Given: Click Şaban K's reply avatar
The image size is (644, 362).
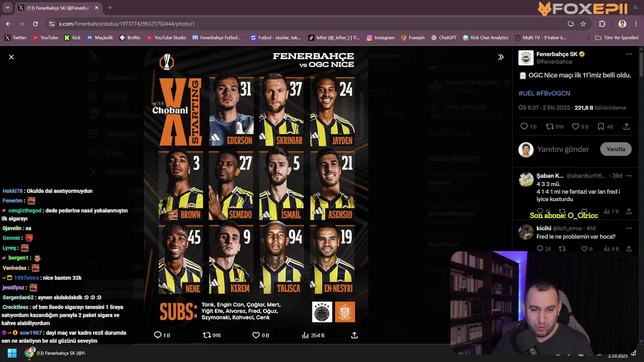Looking at the screenshot, I should pyautogui.click(x=526, y=179).
